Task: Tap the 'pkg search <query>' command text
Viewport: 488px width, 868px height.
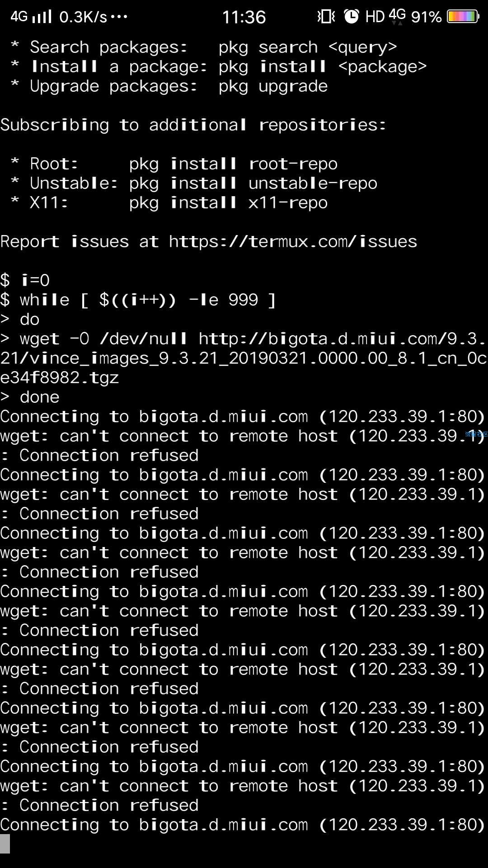Action: (308, 47)
